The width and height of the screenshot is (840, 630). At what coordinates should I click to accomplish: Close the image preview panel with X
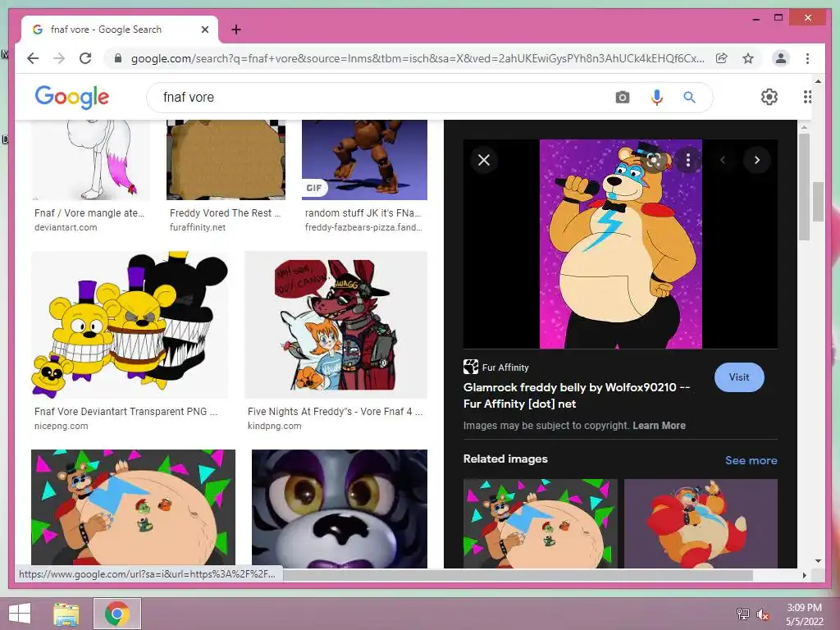pyautogui.click(x=484, y=160)
